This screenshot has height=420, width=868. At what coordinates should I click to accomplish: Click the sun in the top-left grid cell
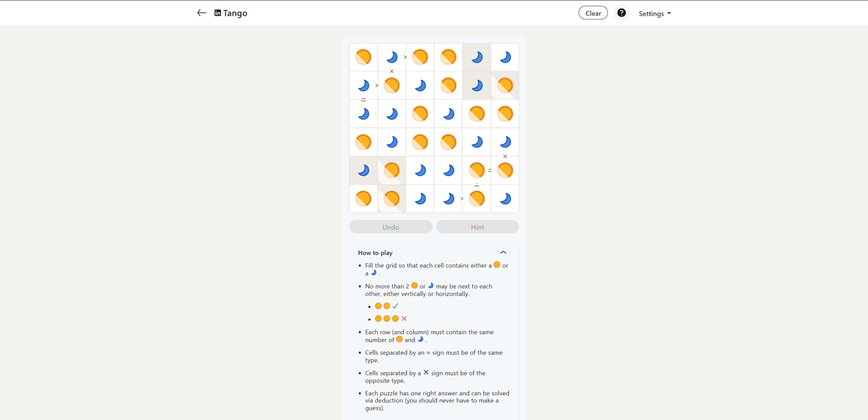point(363,57)
